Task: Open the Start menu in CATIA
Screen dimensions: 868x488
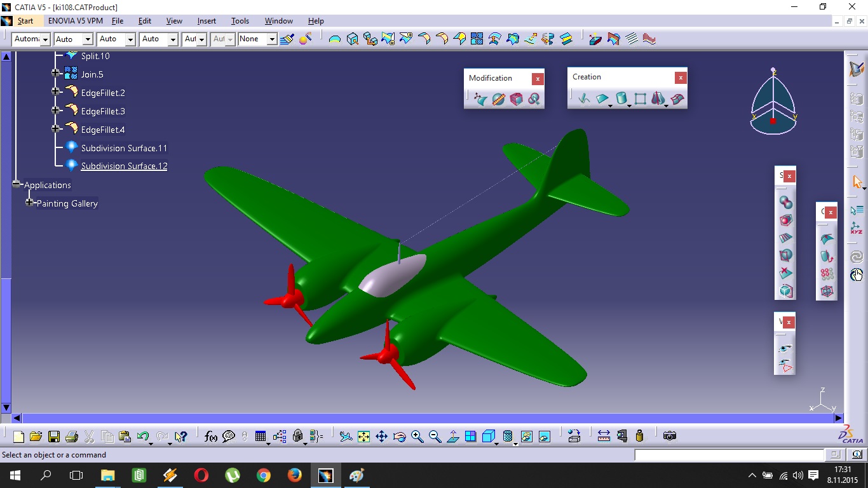Action: coord(25,21)
